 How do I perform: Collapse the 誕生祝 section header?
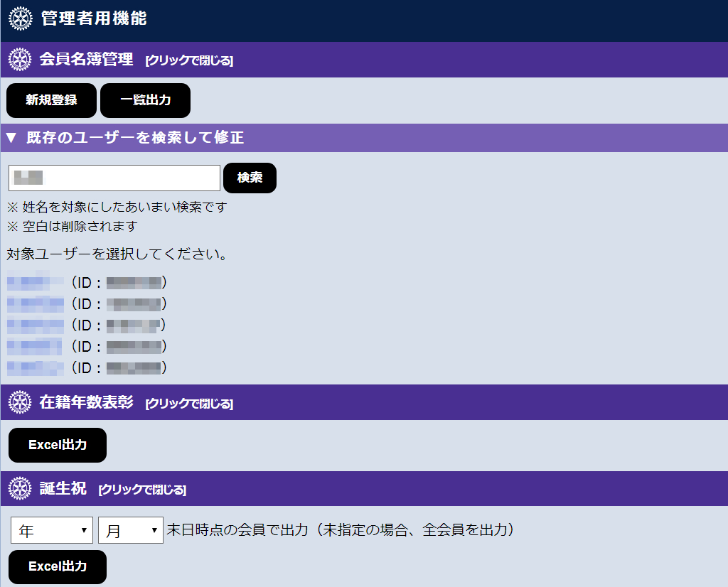(142, 490)
